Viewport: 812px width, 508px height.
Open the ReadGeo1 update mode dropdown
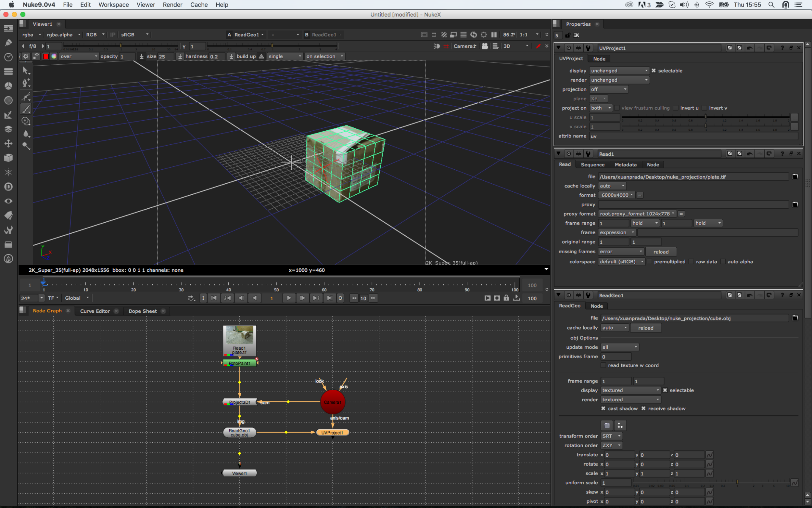point(620,347)
